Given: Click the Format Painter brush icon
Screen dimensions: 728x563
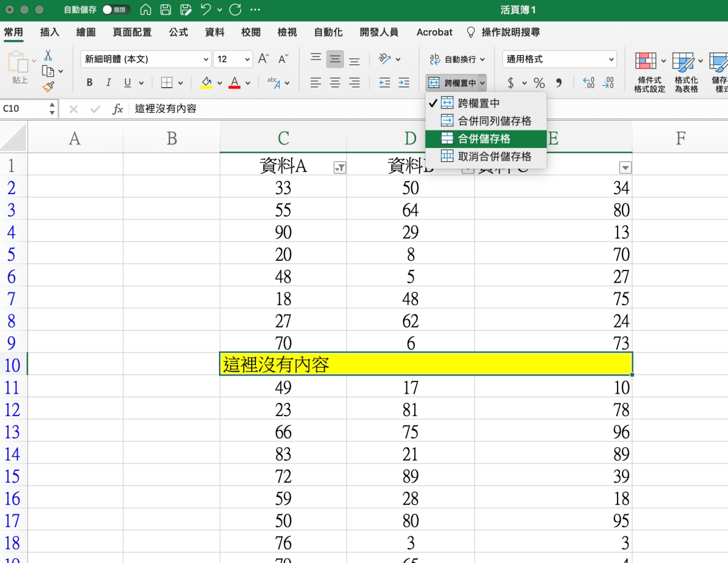Looking at the screenshot, I should pyautogui.click(x=49, y=87).
